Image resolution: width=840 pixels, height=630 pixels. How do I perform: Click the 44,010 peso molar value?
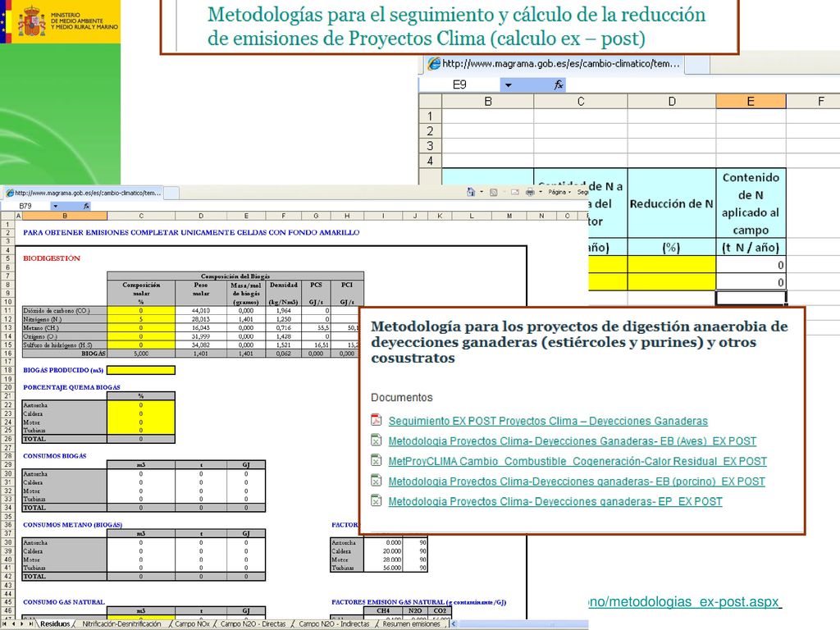201,311
